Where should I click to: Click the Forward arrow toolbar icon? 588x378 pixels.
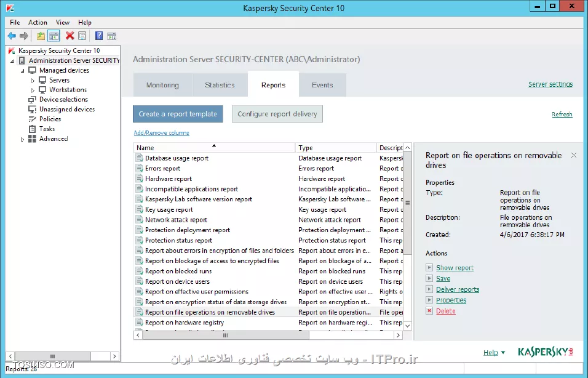[24, 36]
